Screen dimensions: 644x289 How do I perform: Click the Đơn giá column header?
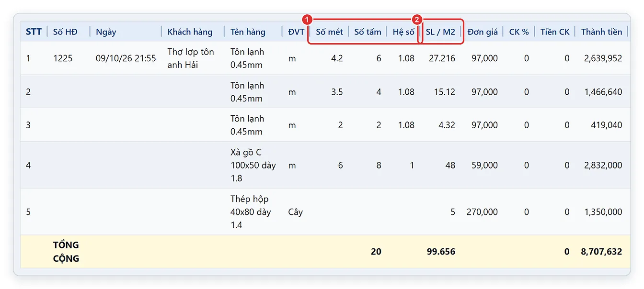pyautogui.click(x=483, y=32)
